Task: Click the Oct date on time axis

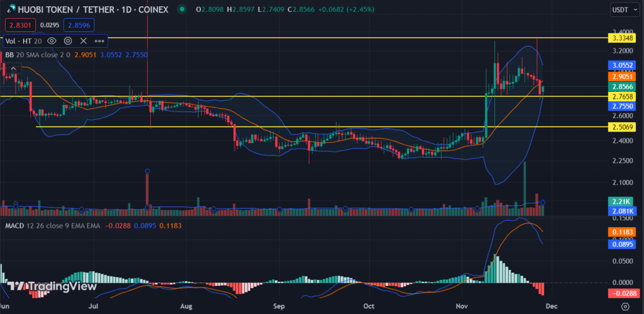Action: tap(369, 306)
